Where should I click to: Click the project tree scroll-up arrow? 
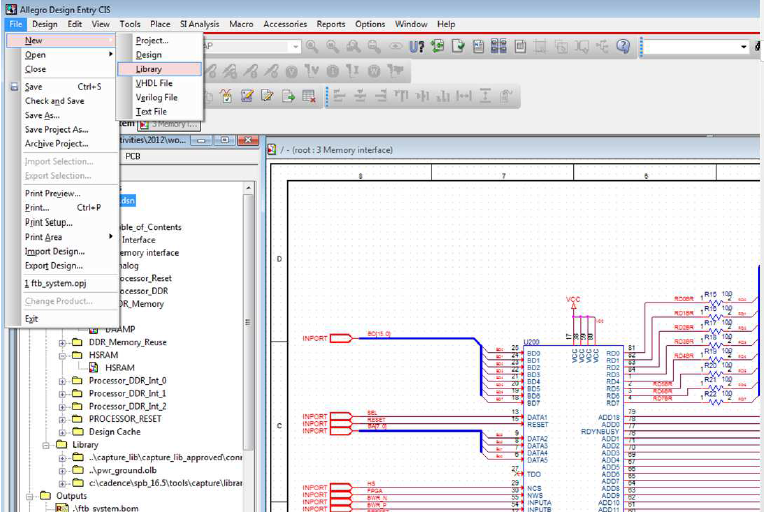(x=248, y=188)
